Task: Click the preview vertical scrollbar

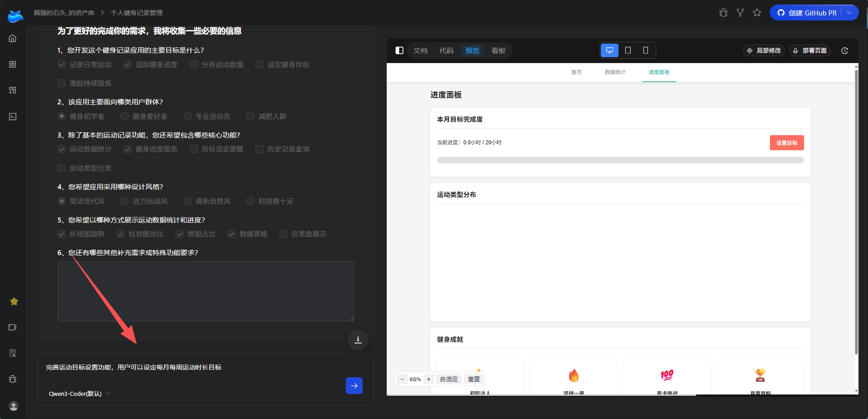Action: click(856, 212)
